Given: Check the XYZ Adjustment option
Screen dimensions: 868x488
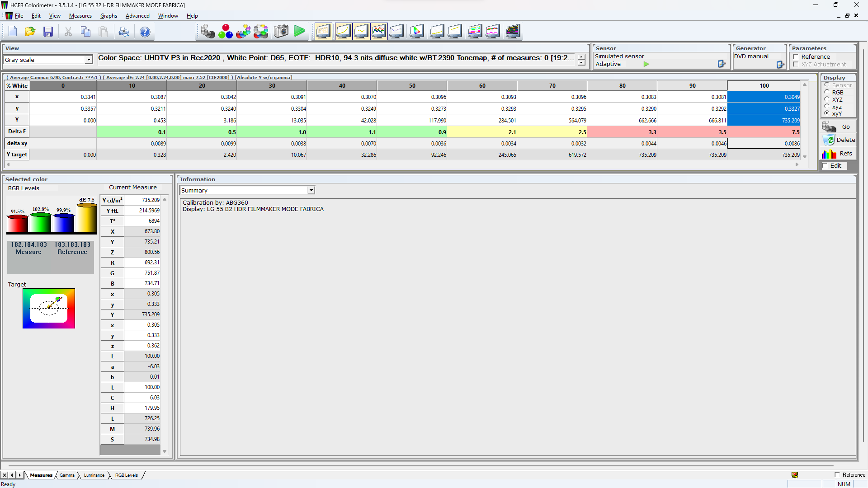Looking at the screenshot, I should click(x=796, y=65).
